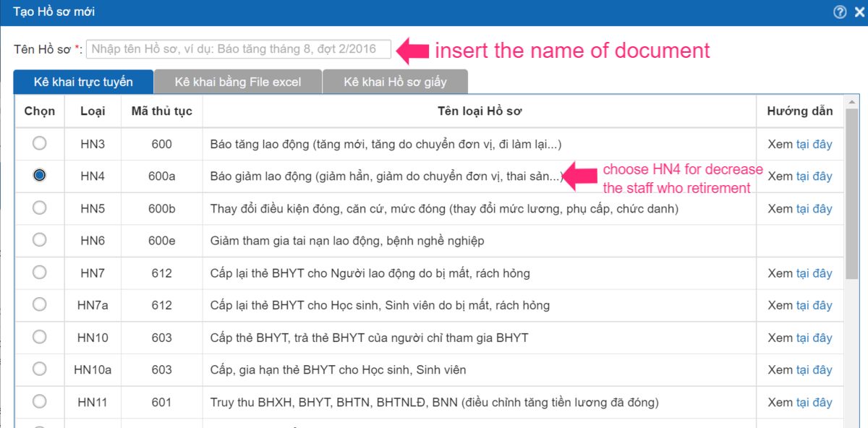Viewport: 868px width, 428px height.
Task: Open the Kê khai Hồ sơ giấy tab
Action: (395, 82)
